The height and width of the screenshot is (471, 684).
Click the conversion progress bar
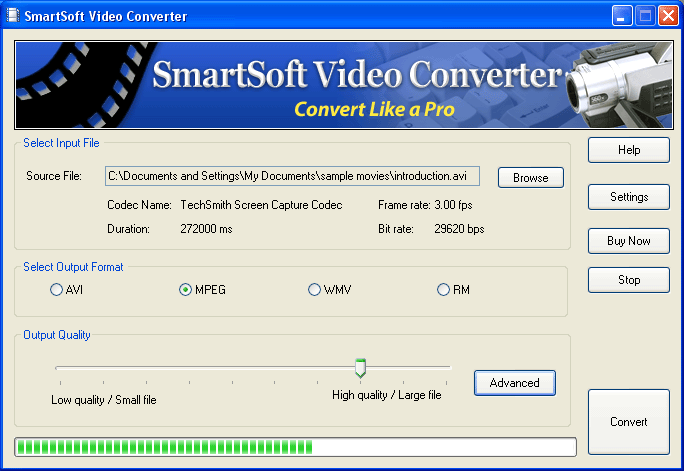[x=295, y=447]
